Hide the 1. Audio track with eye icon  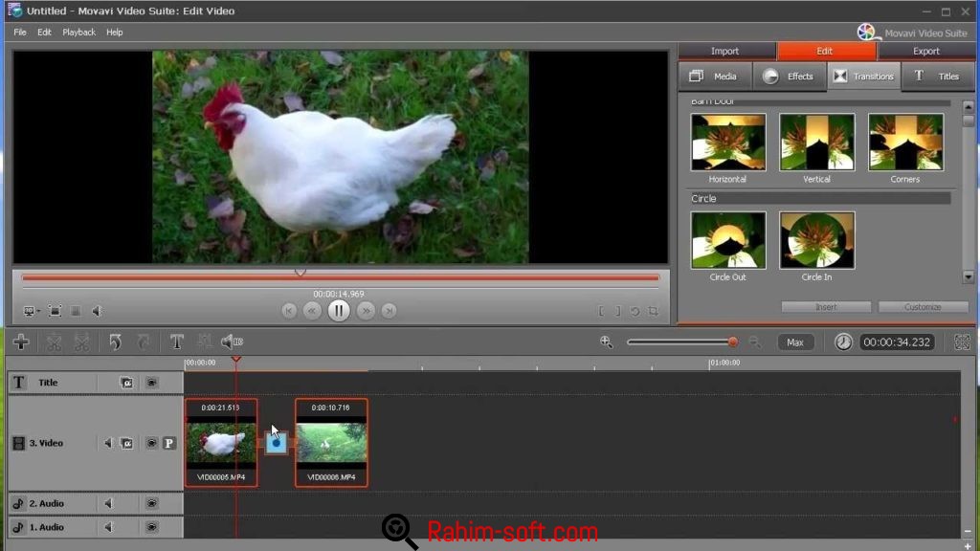tap(151, 527)
